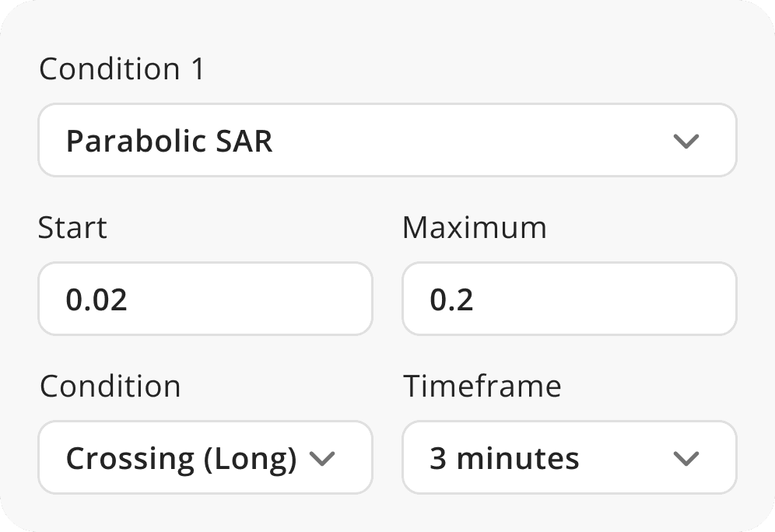The image size is (775, 532).
Task: Open the Crossing (Long) condition dropdown
Action: pyautogui.click(x=205, y=458)
